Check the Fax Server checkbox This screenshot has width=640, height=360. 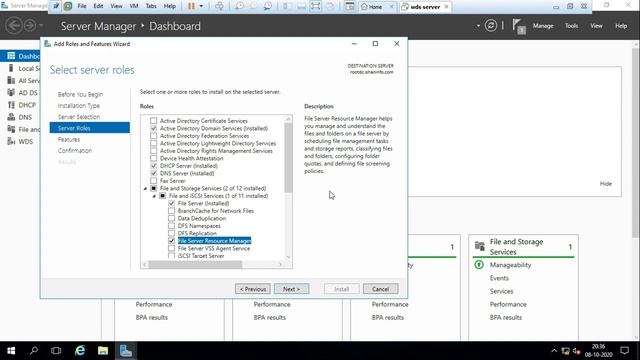pos(153,181)
